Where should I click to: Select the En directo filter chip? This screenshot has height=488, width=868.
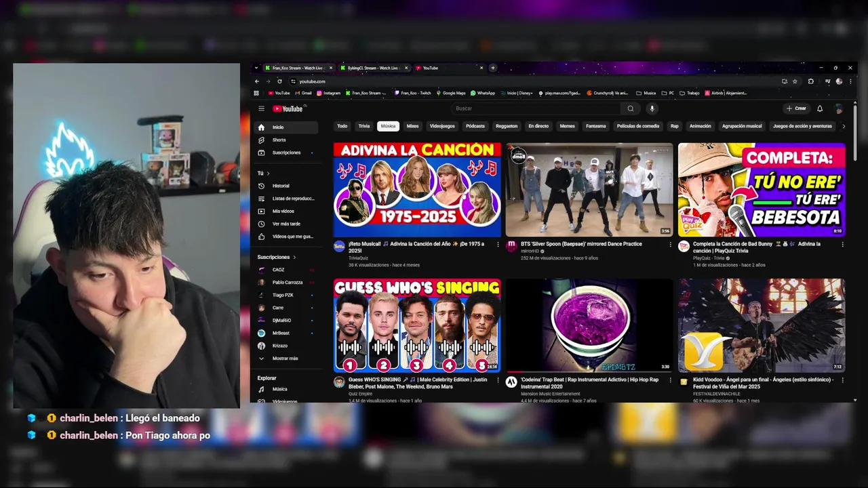pyautogui.click(x=538, y=126)
